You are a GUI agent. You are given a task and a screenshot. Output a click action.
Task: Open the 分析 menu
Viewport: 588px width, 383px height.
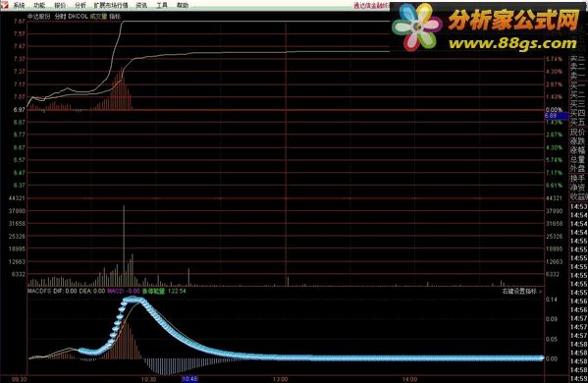tap(80, 5)
